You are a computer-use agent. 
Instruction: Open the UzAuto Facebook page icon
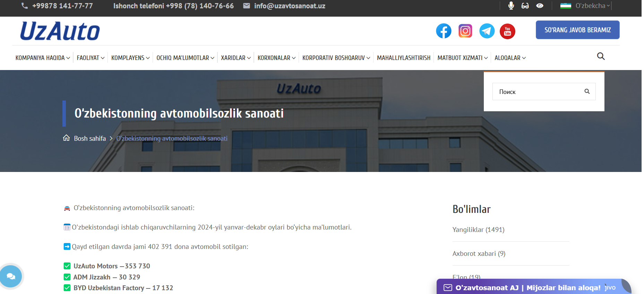[x=444, y=31]
